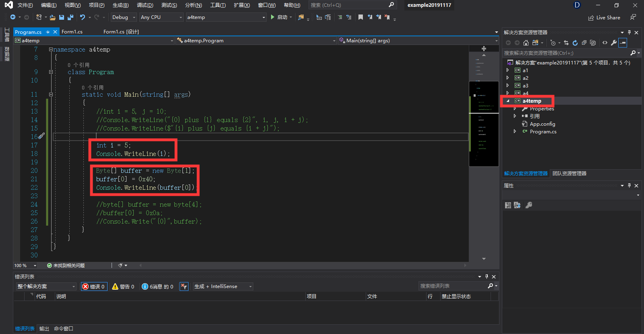Refresh the Solution Explorer
The width and height of the screenshot is (644, 334).
(x=575, y=43)
